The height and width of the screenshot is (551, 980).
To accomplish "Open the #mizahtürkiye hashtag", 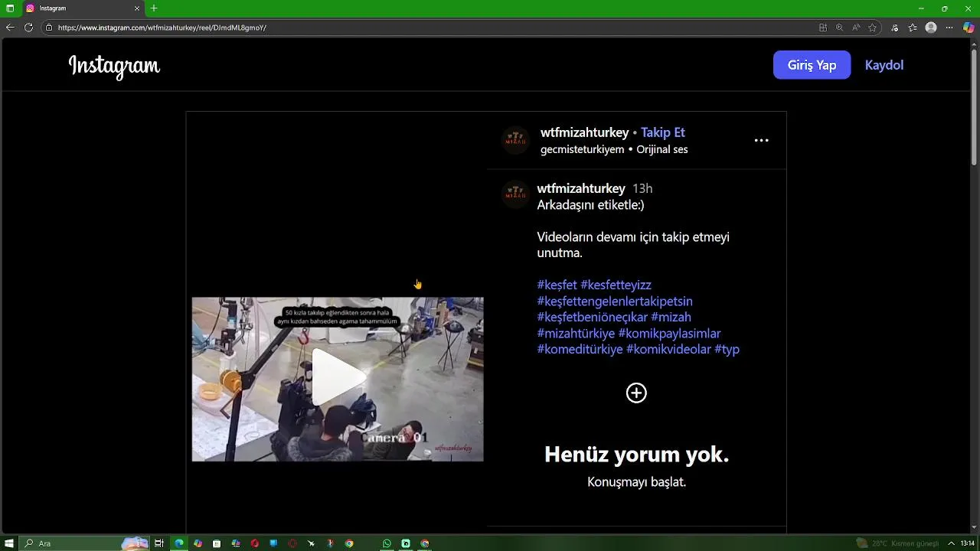I will 576,333.
